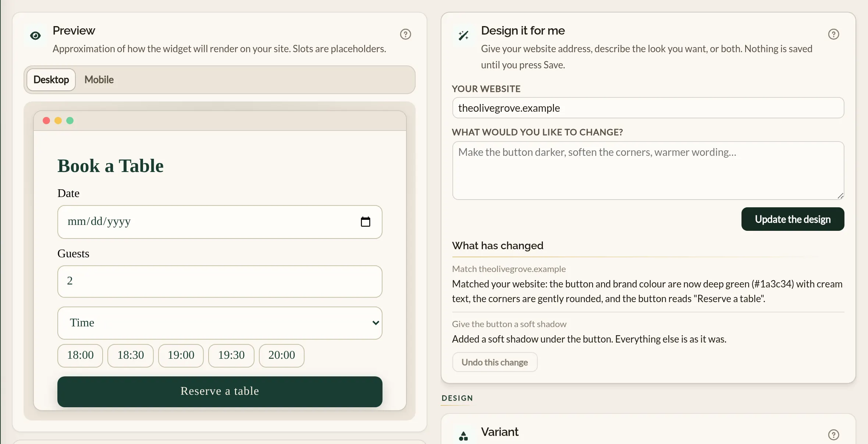Focus the Guests input field
The height and width of the screenshot is (444, 868).
click(x=220, y=282)
